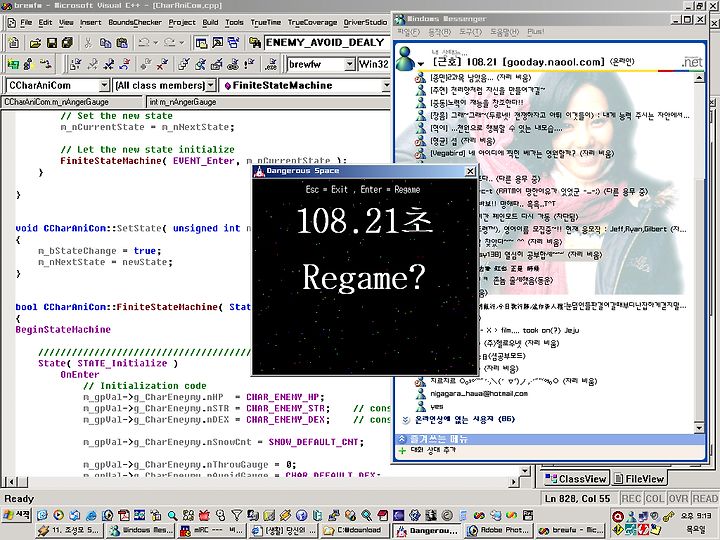
Task: Click the code editor vertical scroll down arrow
Action: coord(525,470)
